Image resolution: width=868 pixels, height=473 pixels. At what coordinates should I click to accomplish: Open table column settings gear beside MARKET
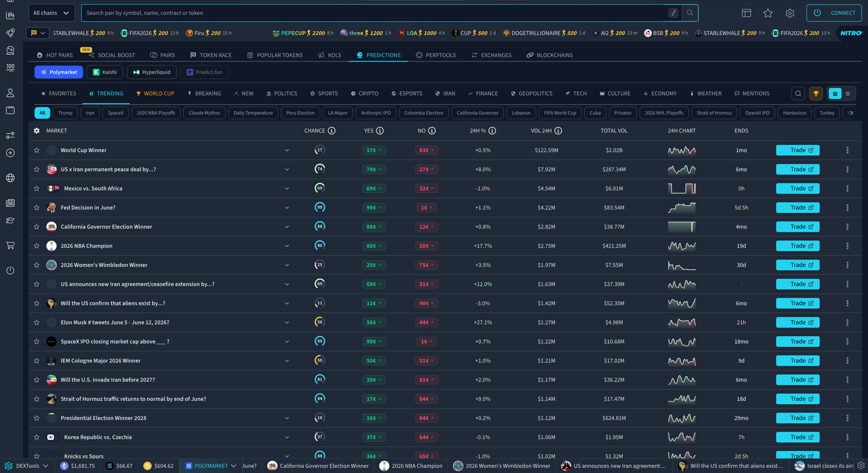(36, 131)
